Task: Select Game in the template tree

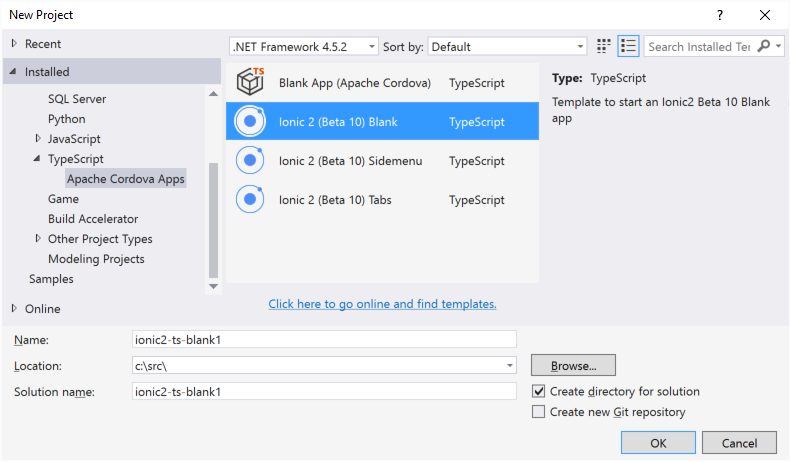Action: click(x=63, y=199)
